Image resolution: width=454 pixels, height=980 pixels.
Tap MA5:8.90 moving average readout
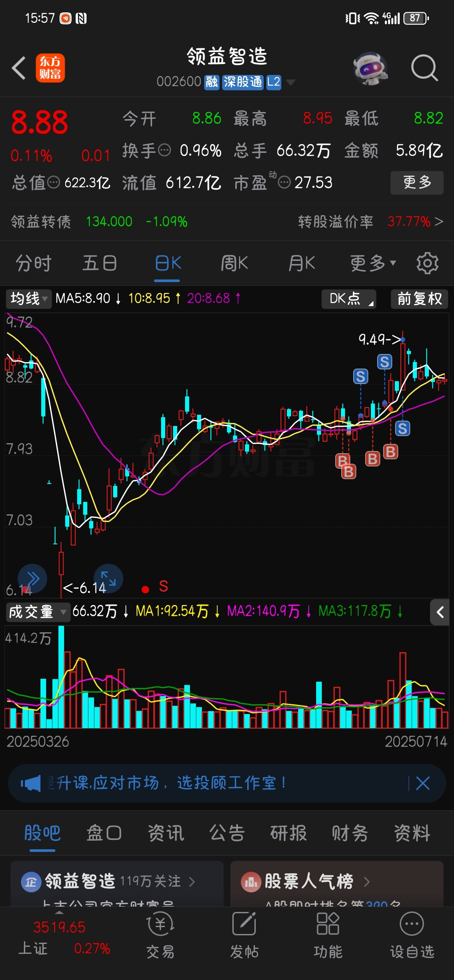point(88,299)
